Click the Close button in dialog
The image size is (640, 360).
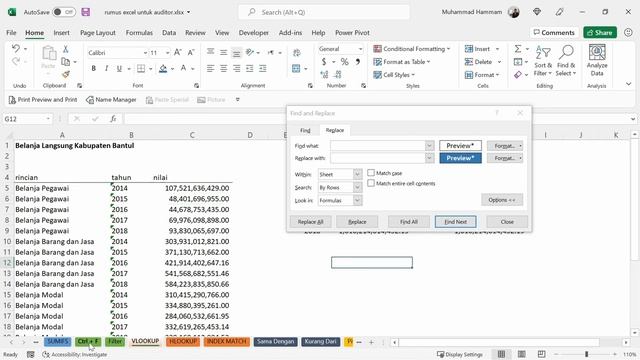(507, 222)
